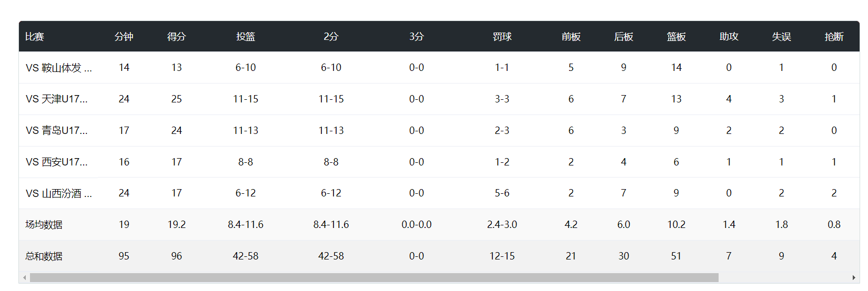
Task: Click the 比赛 column header
Action: click(x=35, y=37)
